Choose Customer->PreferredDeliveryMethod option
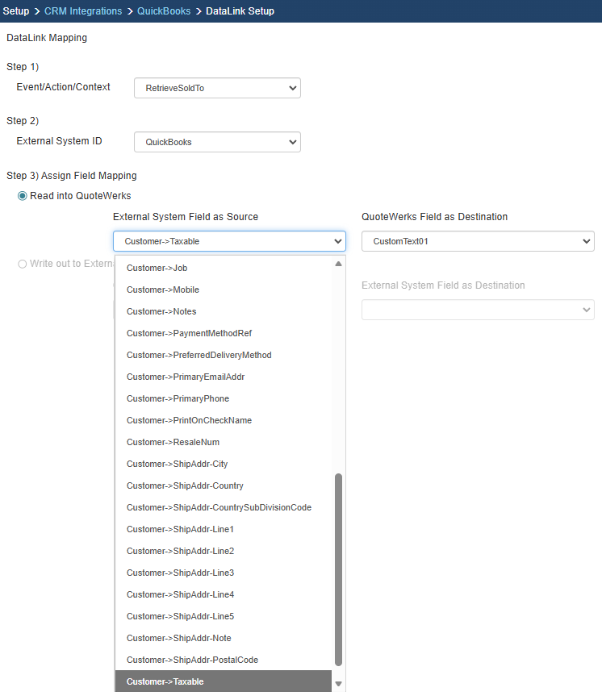602x700 pixels. coord(199,355)
